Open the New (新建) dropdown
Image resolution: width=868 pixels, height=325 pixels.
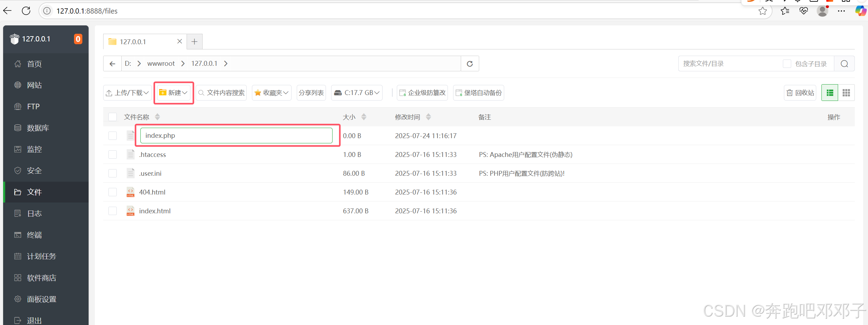(174, 93)
